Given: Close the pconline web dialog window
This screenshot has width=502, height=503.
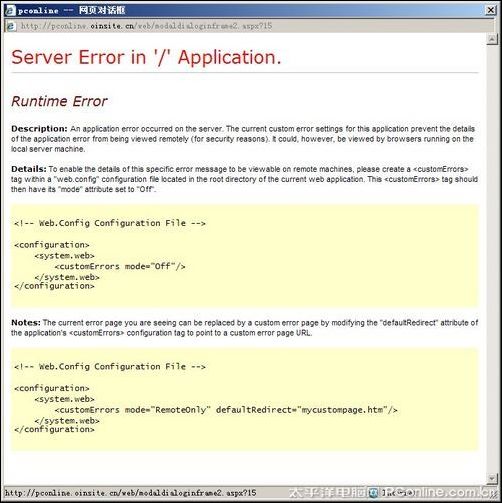Looking at the screenshot, I should (490, 10).
